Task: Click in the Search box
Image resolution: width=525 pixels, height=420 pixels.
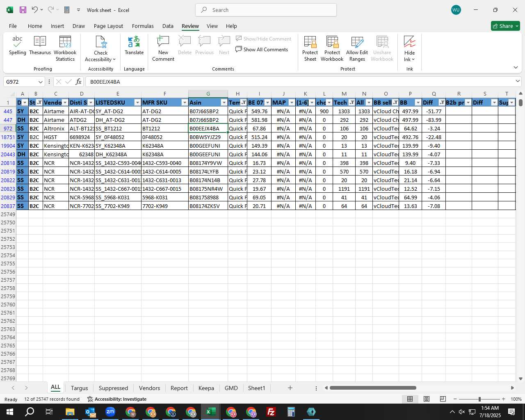Action: 266,10
